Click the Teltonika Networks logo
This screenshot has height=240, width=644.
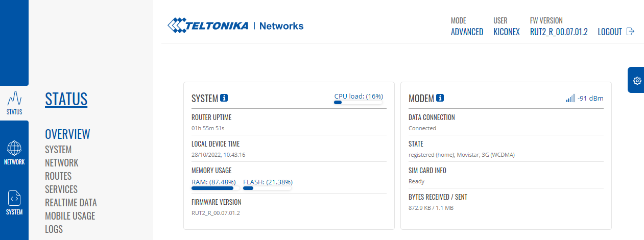[x=235, y=26]
